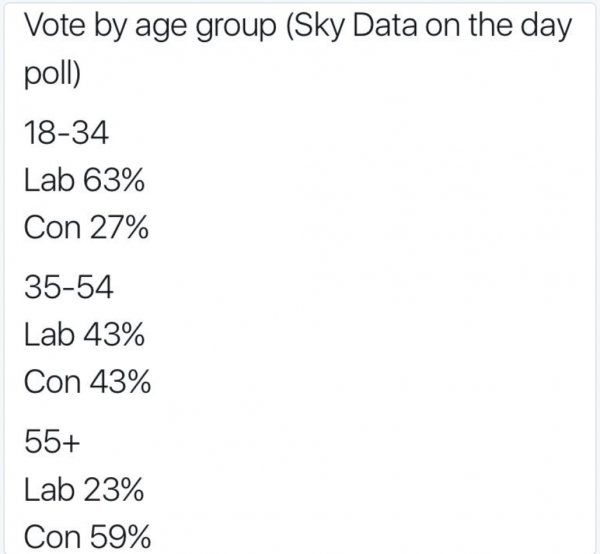Click the '59%' figure
Viewport: 600px width, 554px height.
(121, 537)
